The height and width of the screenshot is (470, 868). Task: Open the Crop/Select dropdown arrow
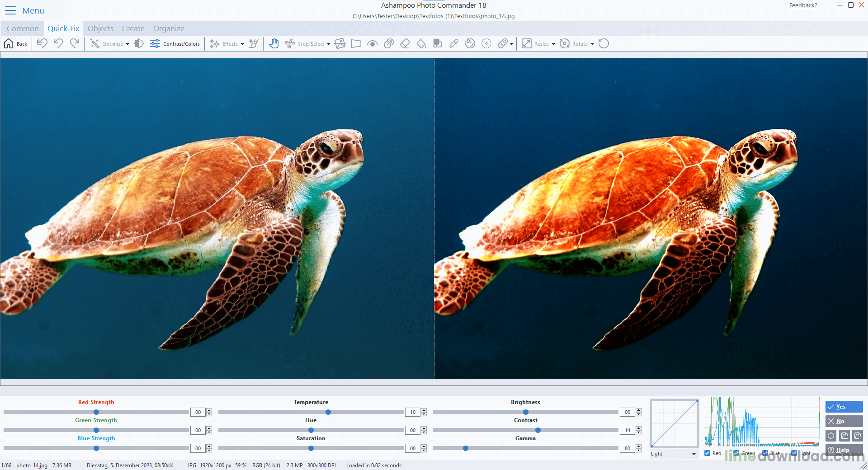328,43
